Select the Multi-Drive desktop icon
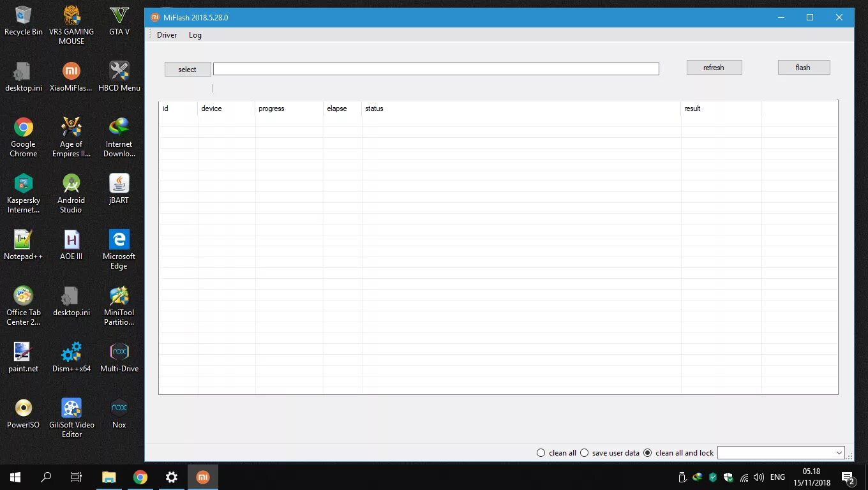 [x=119, y=358]
